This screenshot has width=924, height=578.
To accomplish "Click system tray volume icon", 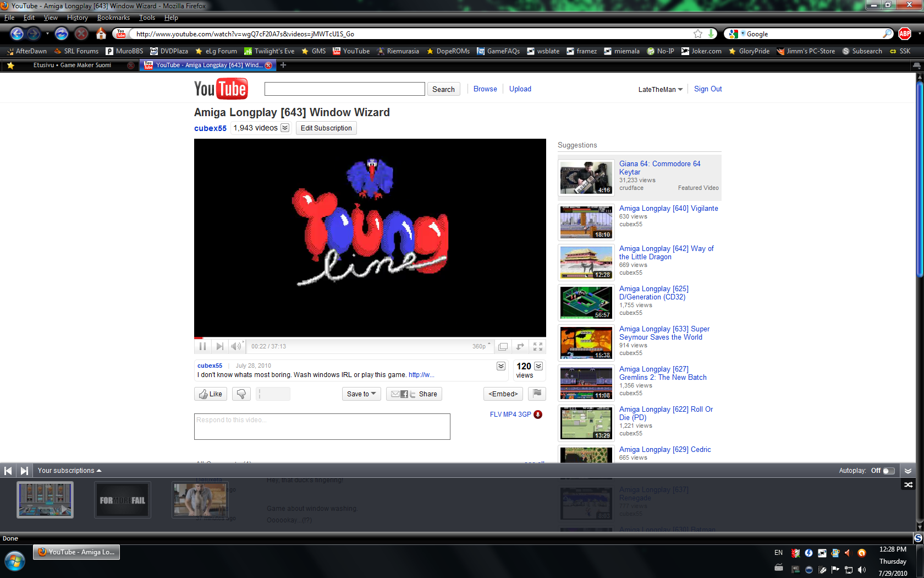I will tap(861, 570).
